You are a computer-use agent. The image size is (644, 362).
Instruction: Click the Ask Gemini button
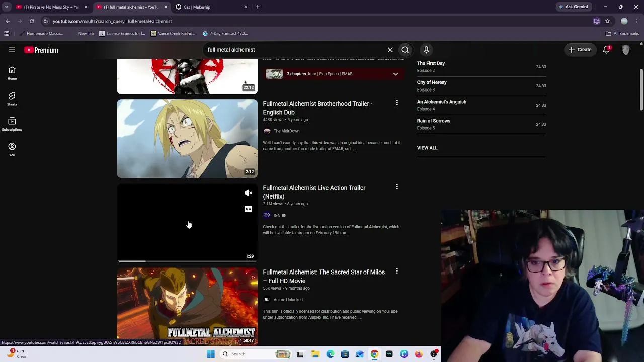pyautogui.click(x=573, y=7)
